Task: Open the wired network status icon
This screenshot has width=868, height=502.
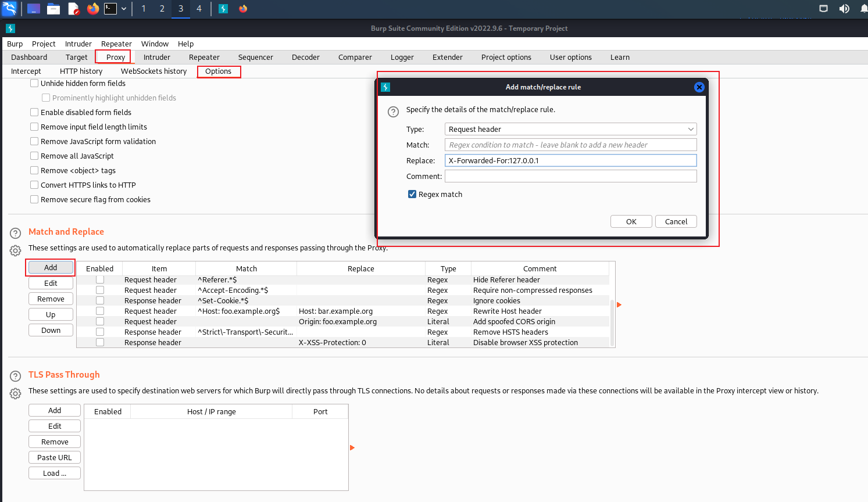Action: click(823, 8)
